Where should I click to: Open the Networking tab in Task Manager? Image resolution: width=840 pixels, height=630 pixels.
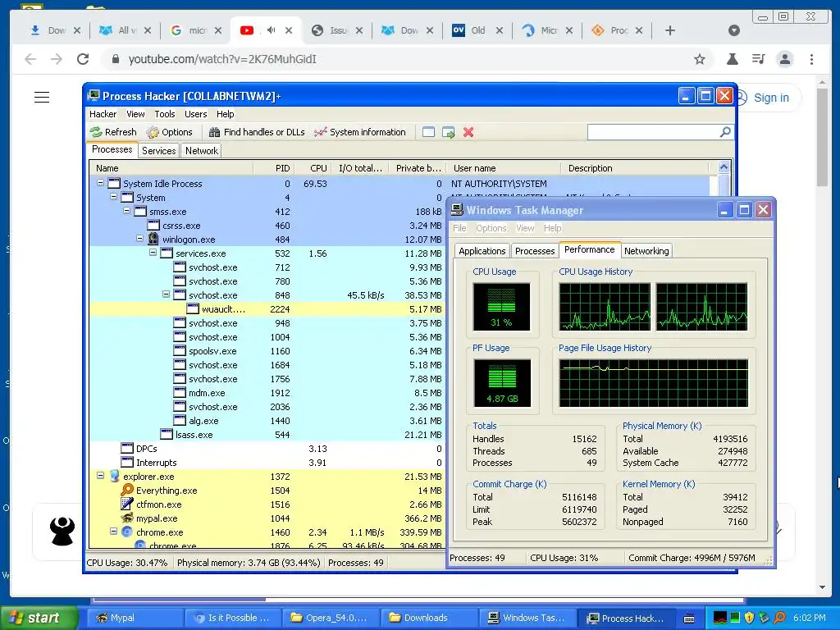tap(646, 251)
